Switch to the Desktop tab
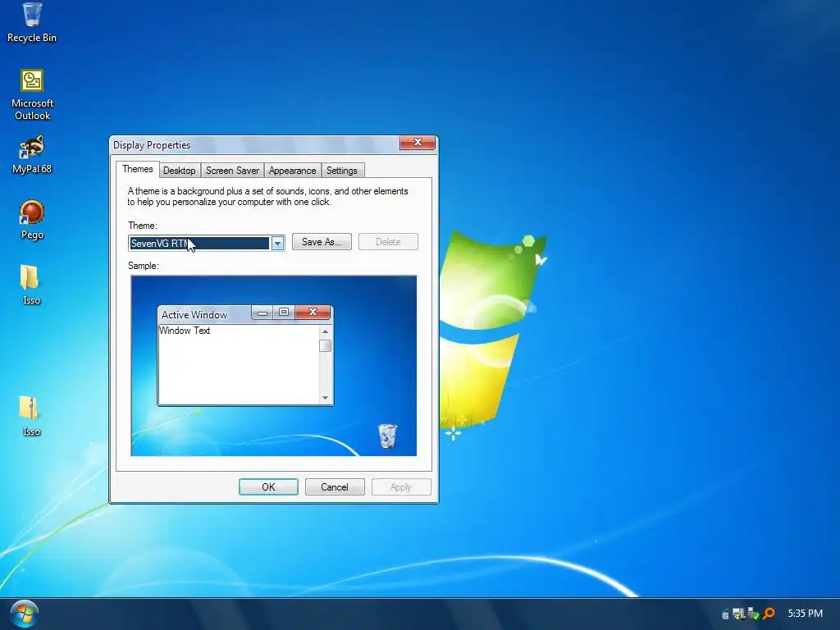This screenshot has width=840, height=630. tap(180, 171)
